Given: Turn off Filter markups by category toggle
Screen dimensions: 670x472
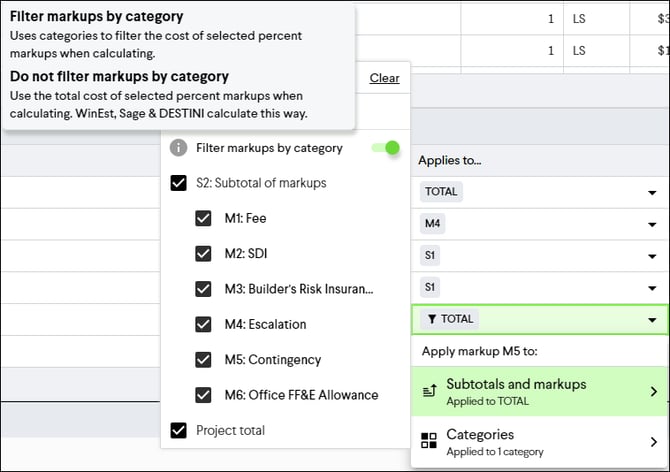Looking at the screenshot, I should point(386,148).
